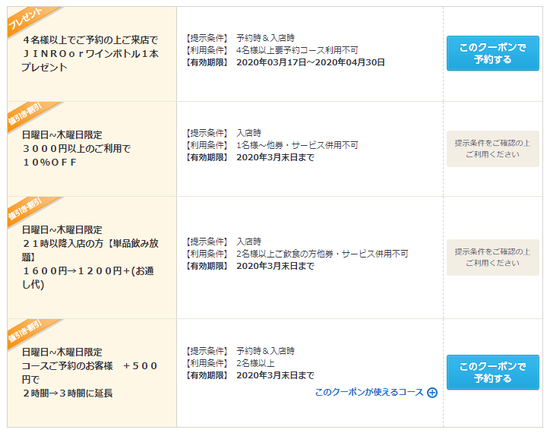The width and height of the screenshot is (550, 433).
Task: Click the plus circle icon beside coupon courses
Action: (x=432, y=393)
